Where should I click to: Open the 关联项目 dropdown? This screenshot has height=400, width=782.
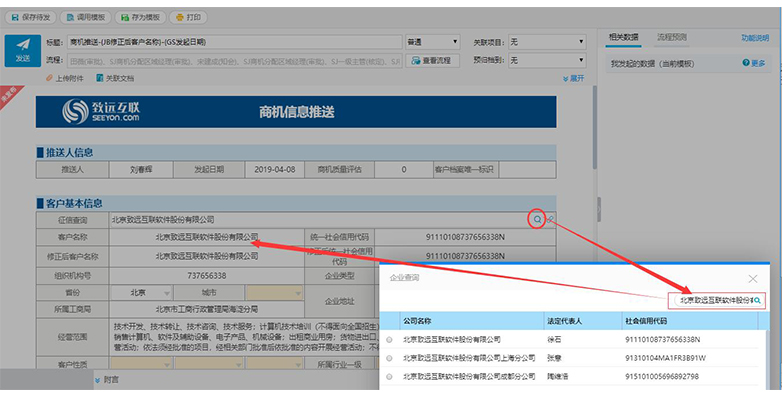[546, 43]
